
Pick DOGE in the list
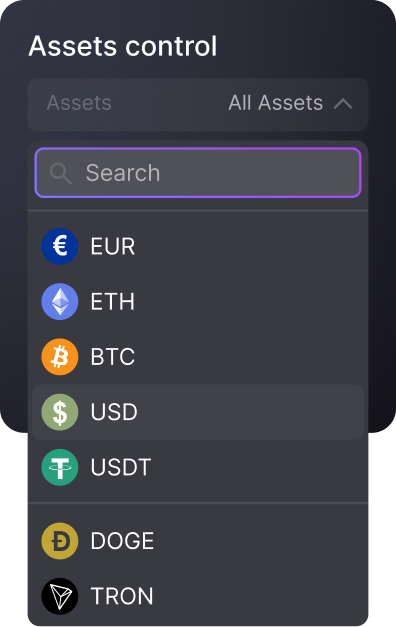pos(198,541)
